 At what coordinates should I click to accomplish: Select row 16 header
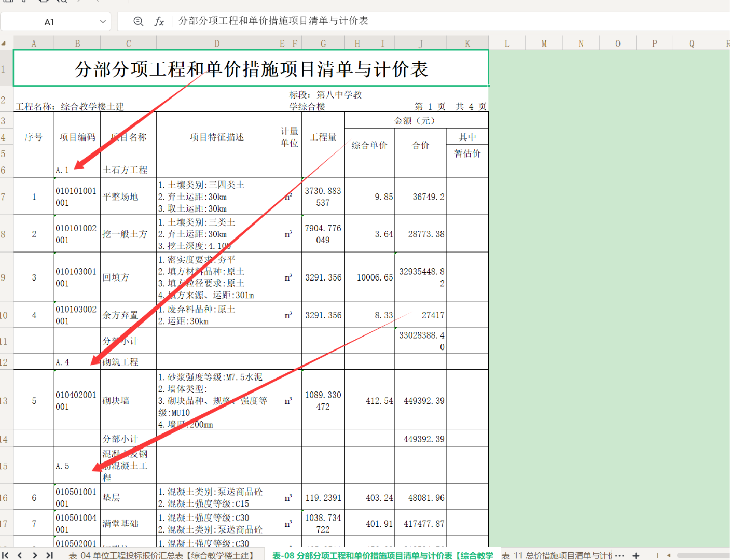6,497
